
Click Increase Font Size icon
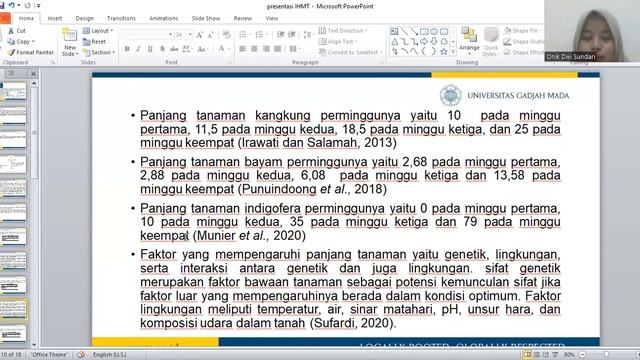click(x=200, y=35)
